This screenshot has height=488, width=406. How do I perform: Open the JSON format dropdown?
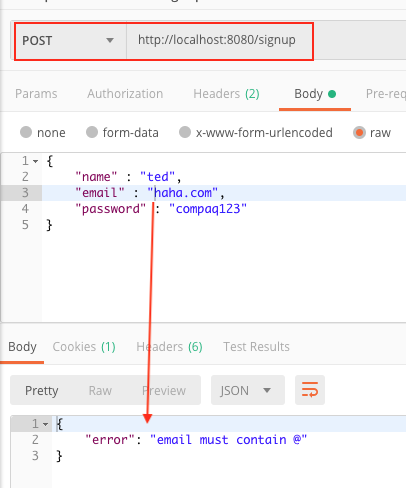248,390
